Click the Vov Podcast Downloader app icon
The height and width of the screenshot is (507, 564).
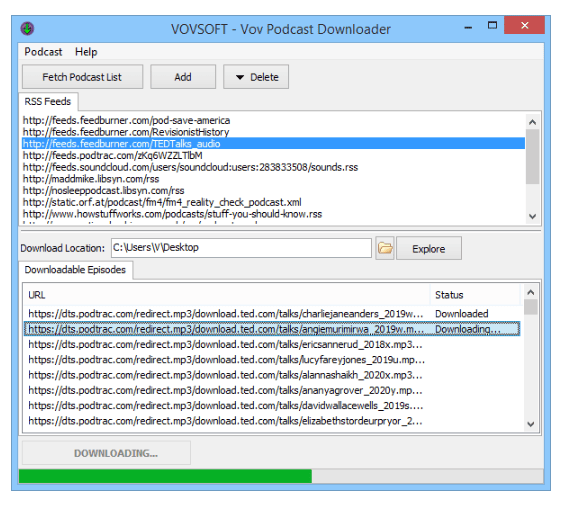tap(27, 28)
